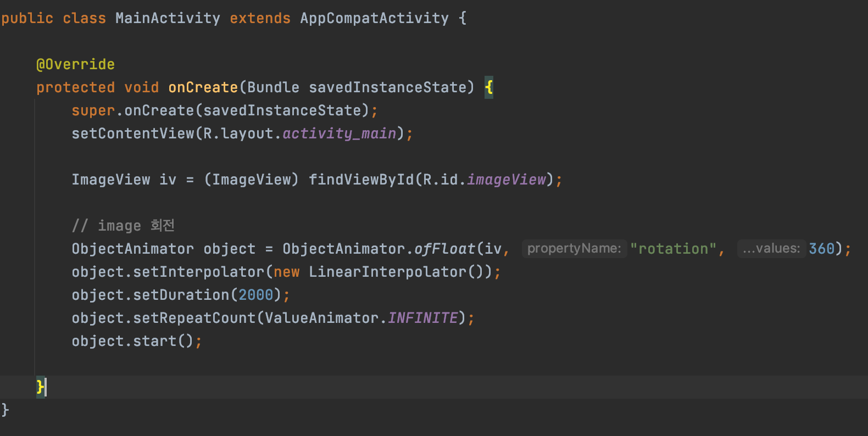Click the ofFloat method call
This screenshot has width=868, height=436.
pyautogui.click(x=444, y=249)
